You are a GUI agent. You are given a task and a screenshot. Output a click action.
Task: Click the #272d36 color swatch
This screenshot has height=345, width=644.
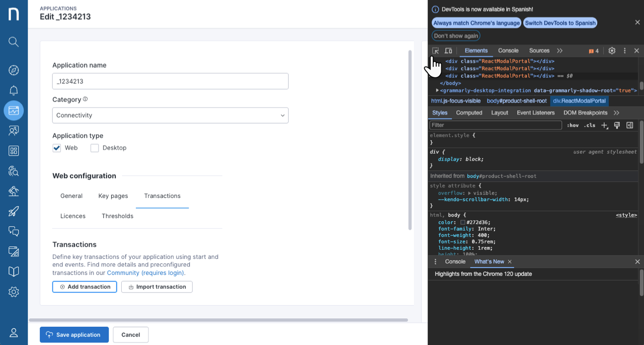463,222
